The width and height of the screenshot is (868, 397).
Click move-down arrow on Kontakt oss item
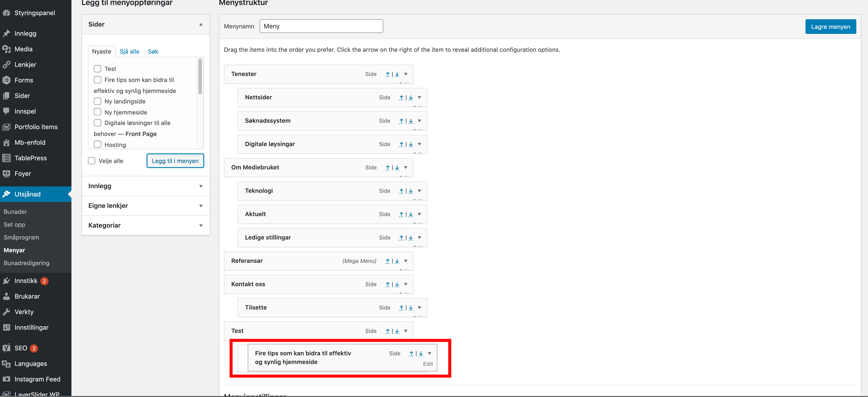pos(397,284)
